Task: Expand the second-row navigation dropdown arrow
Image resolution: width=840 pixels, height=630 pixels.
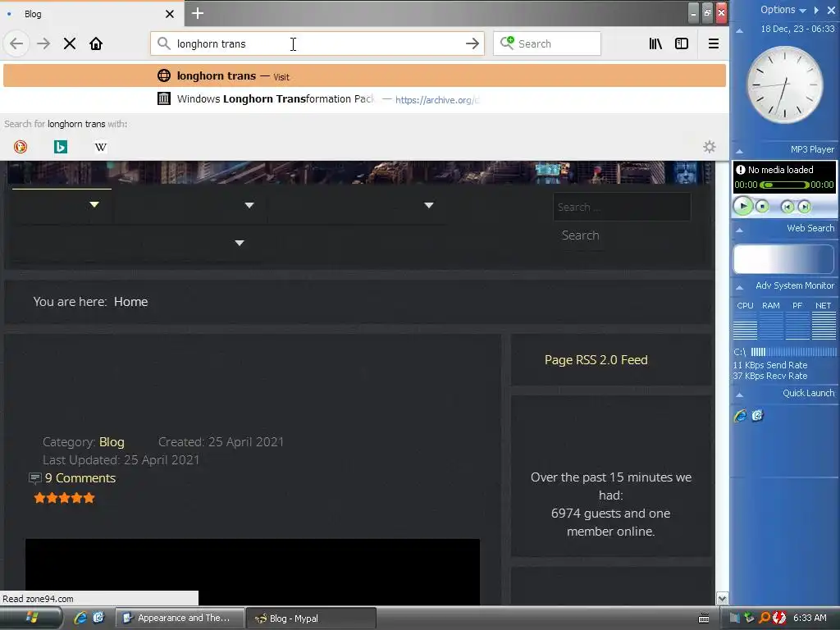Action: click(x=240, y=243)
